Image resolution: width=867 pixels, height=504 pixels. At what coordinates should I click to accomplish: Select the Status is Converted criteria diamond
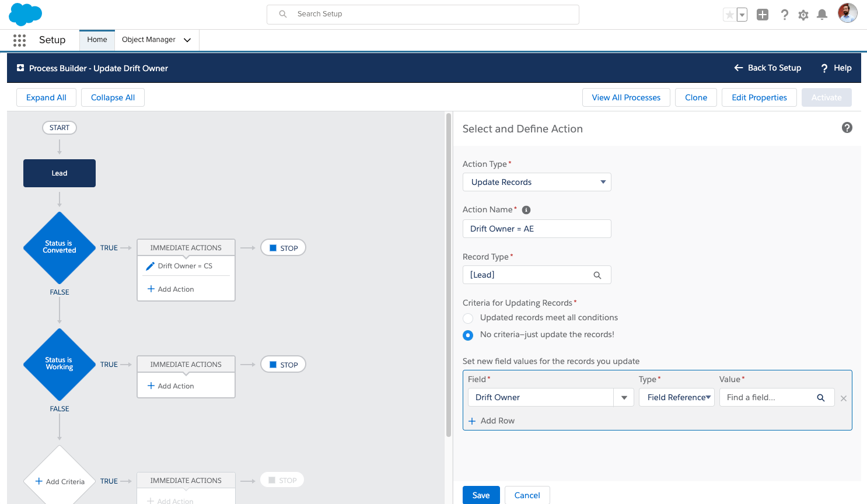60,247
